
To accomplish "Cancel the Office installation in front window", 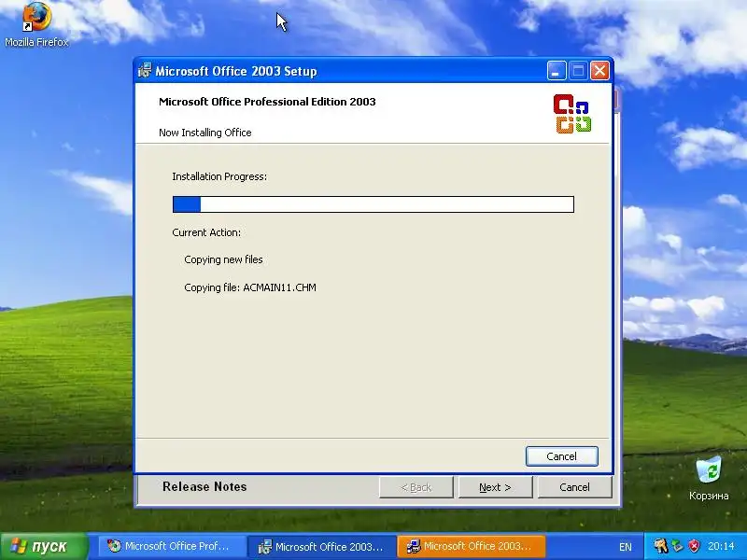I will (562, 456).
